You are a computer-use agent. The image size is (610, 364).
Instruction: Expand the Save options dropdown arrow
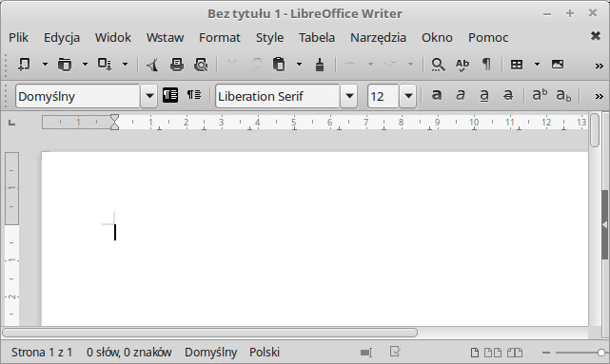[125, 64]
